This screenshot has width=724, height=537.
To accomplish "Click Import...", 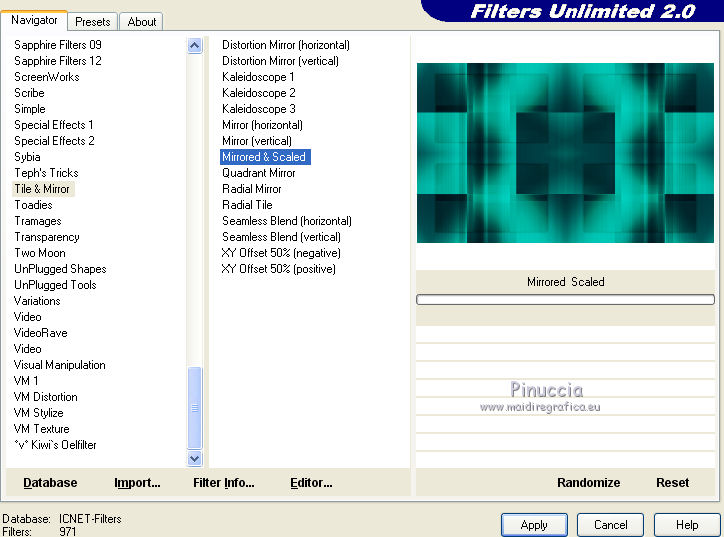I will 137,483.
